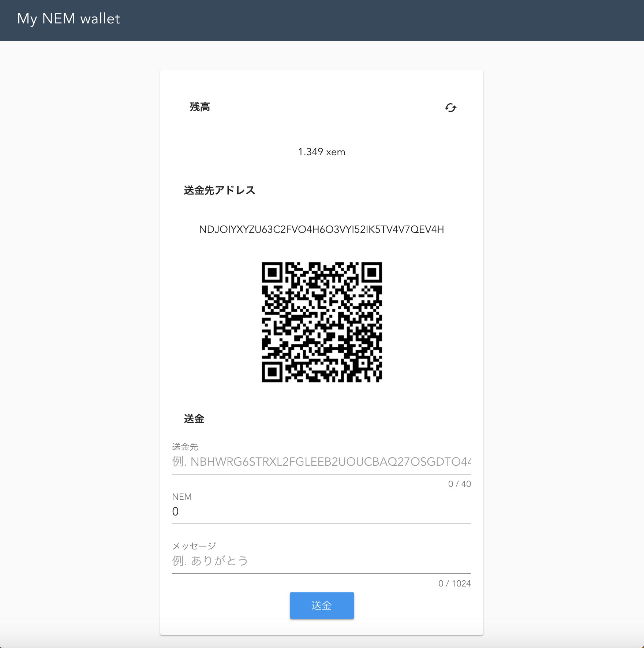Click the underline beneath the NEM field
644x648 pixels.
(x=322, y=524)
